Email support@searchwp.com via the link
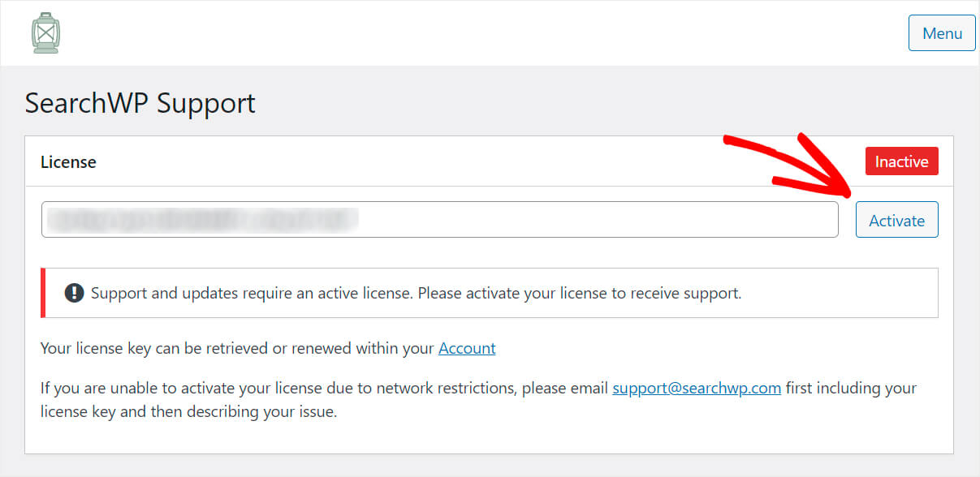The height and width of the screenshot is (477, 980). [697, 388]
